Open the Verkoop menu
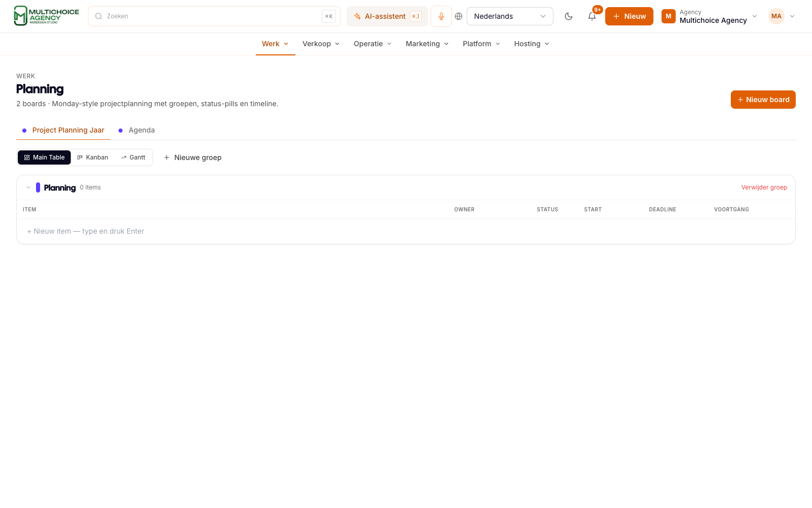 [321, 44]
